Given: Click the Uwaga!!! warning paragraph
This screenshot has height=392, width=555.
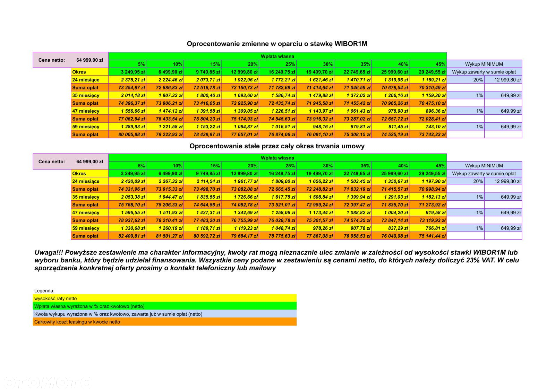Looking at the screenshot, I should point(277,260).
